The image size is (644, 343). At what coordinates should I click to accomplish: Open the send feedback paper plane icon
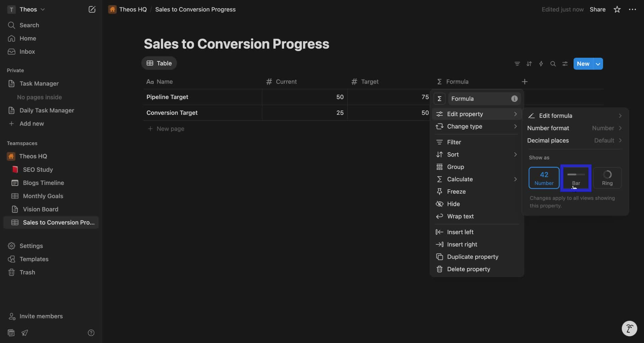(x=24, y=333)
